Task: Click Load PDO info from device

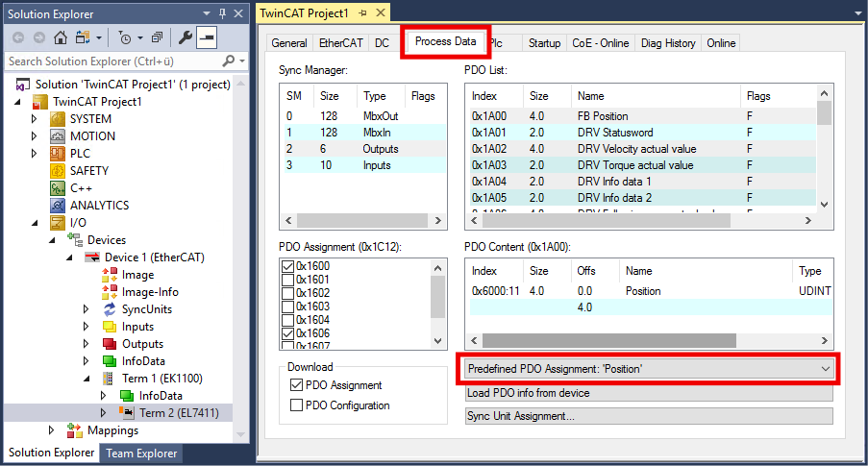Action: point(649,393)
